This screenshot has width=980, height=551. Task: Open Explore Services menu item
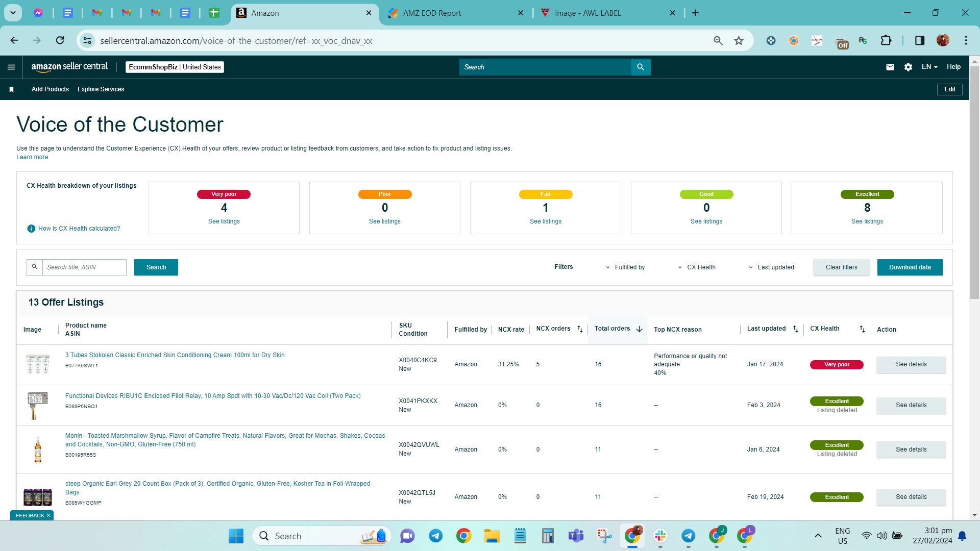101,89
